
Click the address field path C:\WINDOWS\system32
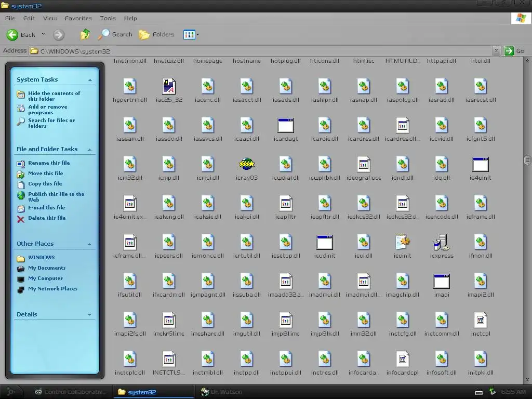(x=75, y=51)
